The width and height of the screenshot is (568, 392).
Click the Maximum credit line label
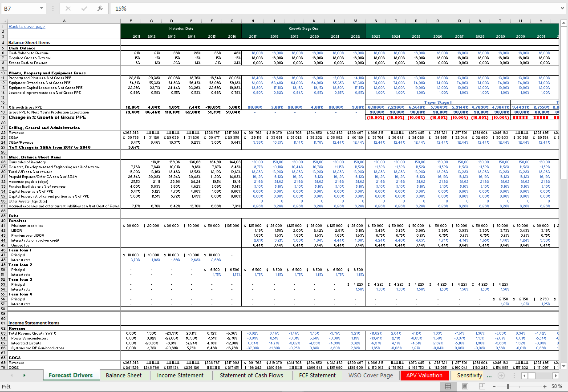click(x=27, y=226)
